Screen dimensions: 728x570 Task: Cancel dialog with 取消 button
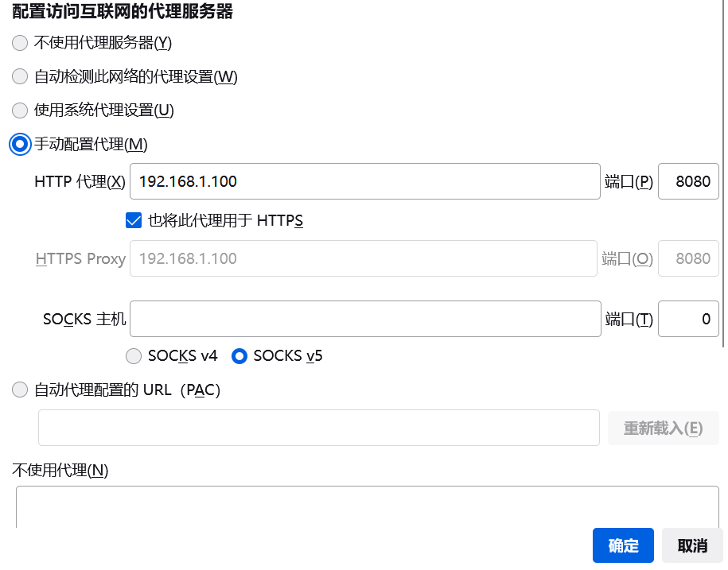692,545
